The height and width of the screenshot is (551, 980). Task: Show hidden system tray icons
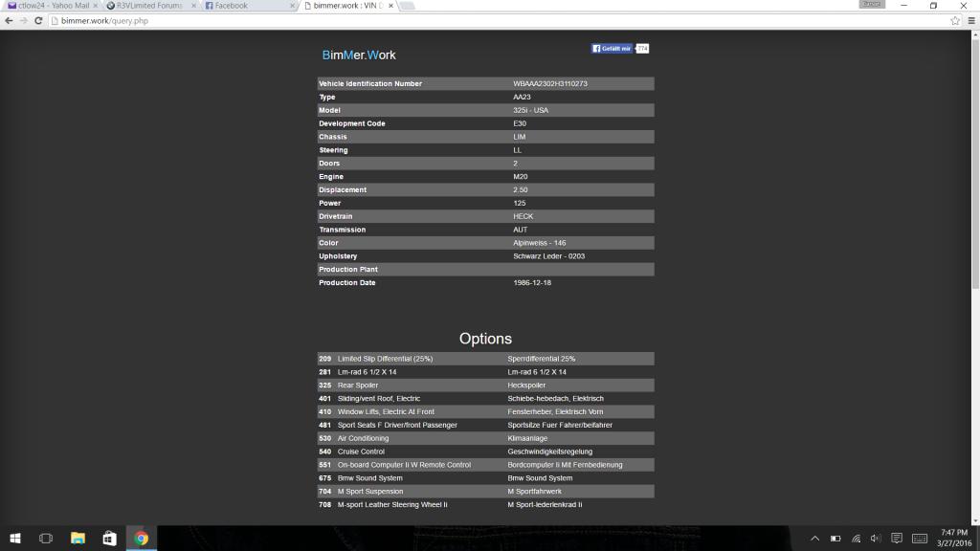tap(815, 539)
